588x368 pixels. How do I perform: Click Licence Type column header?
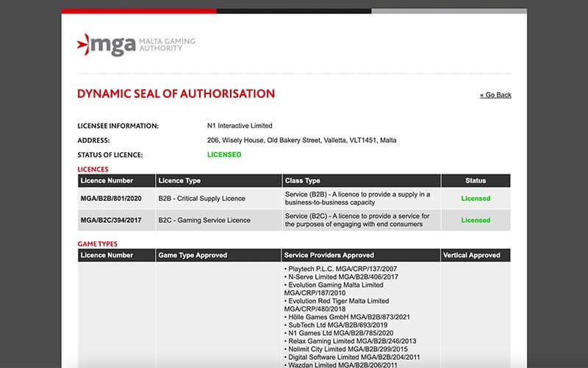218,180
